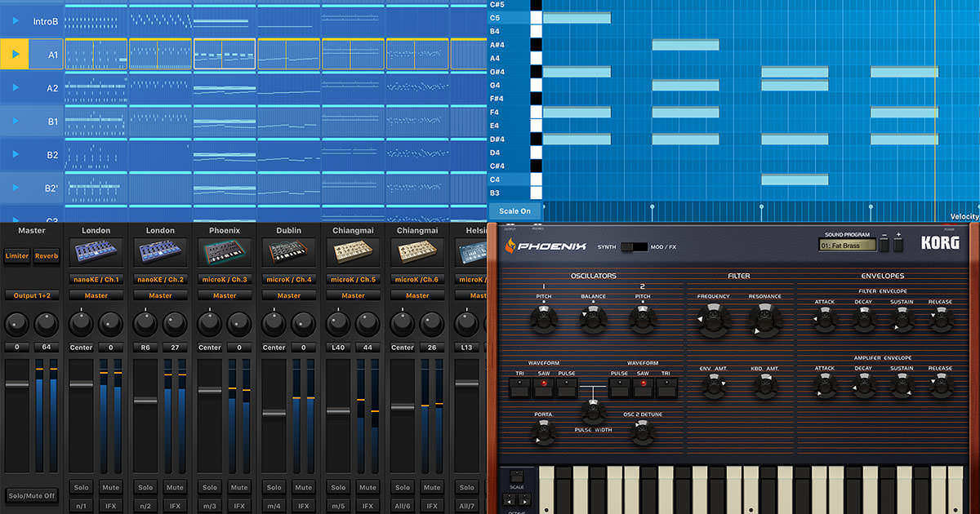Mute the London nanoKE Ch.2 channel

pyautogui.click(x=175, y=488)
